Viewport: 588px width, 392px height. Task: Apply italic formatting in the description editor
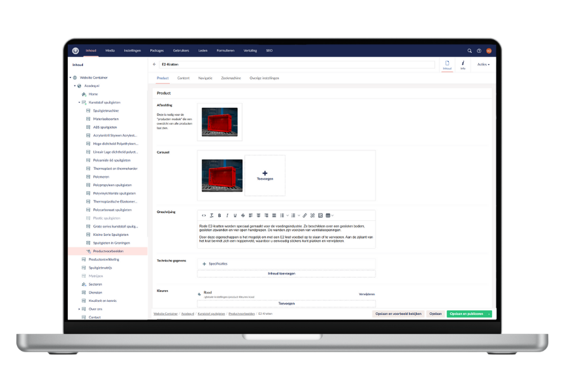click(227, 216)
